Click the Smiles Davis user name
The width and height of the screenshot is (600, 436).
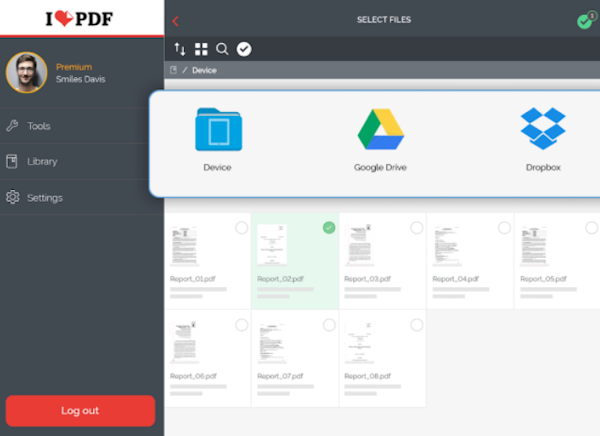(x=81, y=79)
